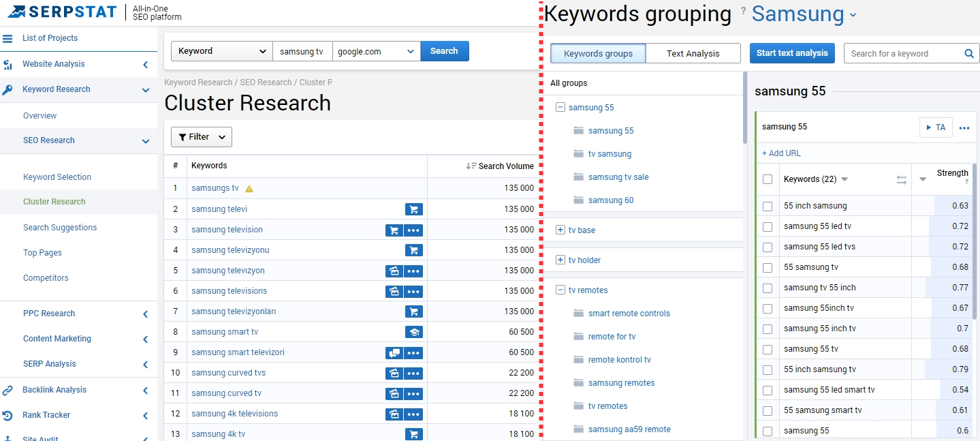Click the folder icon for samsung remotes
This screenshot has width=980, height=441.
pyautogui.click(x=579, y=383)
